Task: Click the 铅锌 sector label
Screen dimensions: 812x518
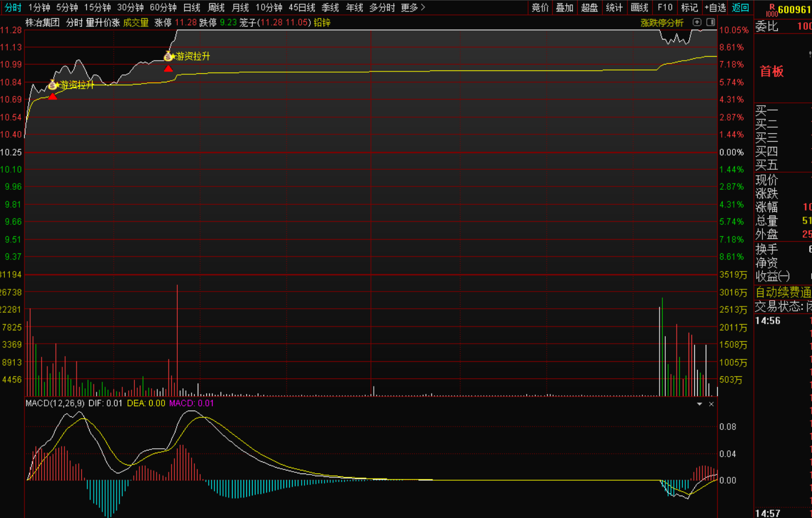Action: click(x=322, y=22)
